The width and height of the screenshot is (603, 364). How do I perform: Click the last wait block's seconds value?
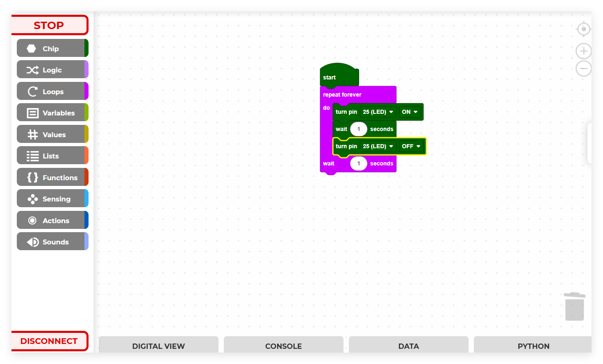coord(359,163)
